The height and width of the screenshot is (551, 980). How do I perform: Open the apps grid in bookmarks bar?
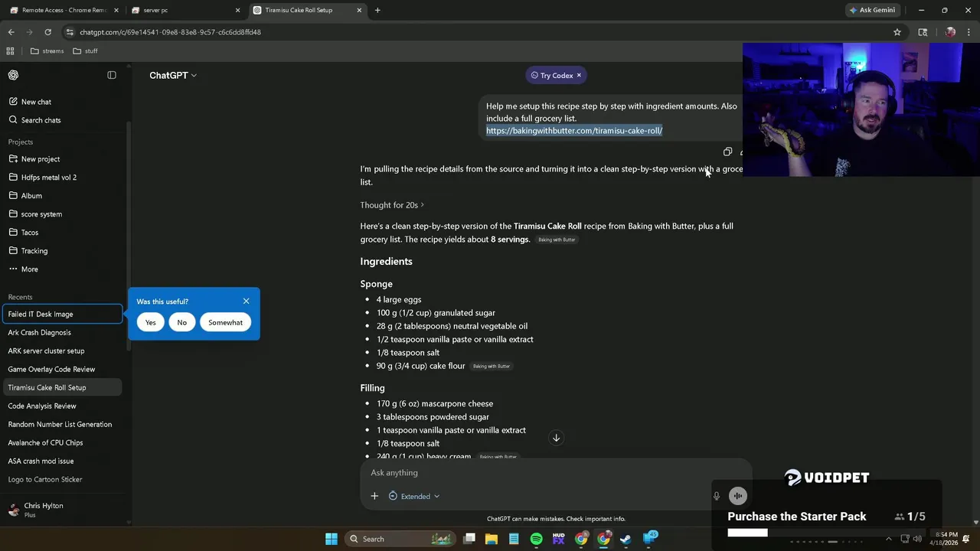click(10, 51)
